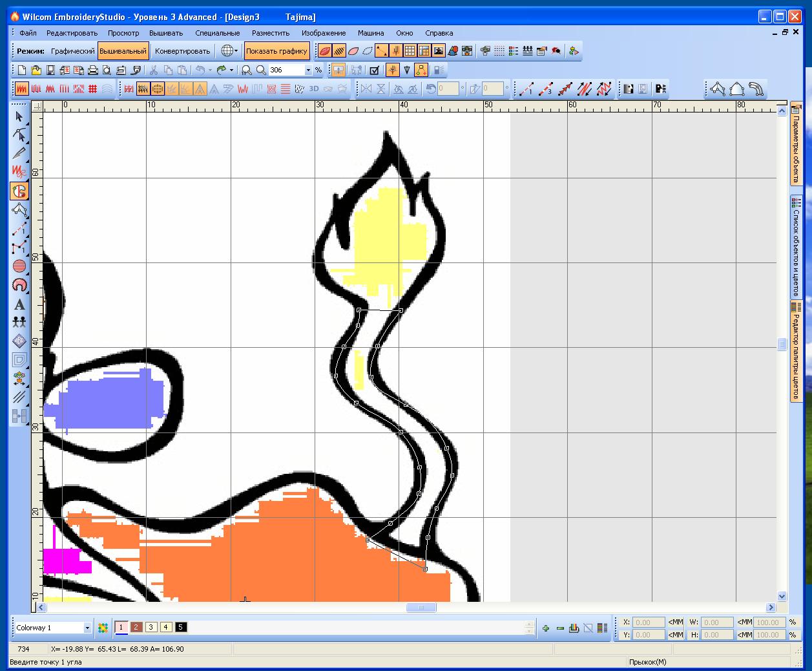Click the Input C curved shape icon
The width and height of the screenshot is (812, 671).
click(x=756, y=89)
